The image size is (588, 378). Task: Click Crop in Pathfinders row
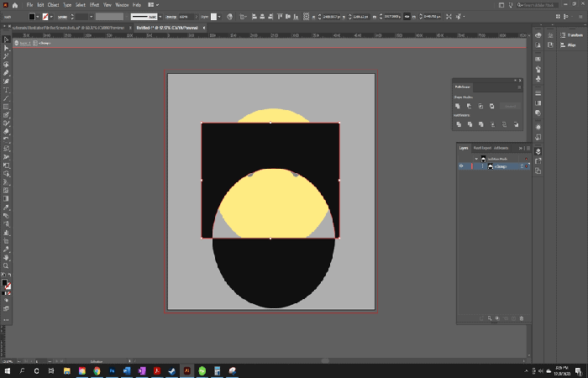(493, 124)
